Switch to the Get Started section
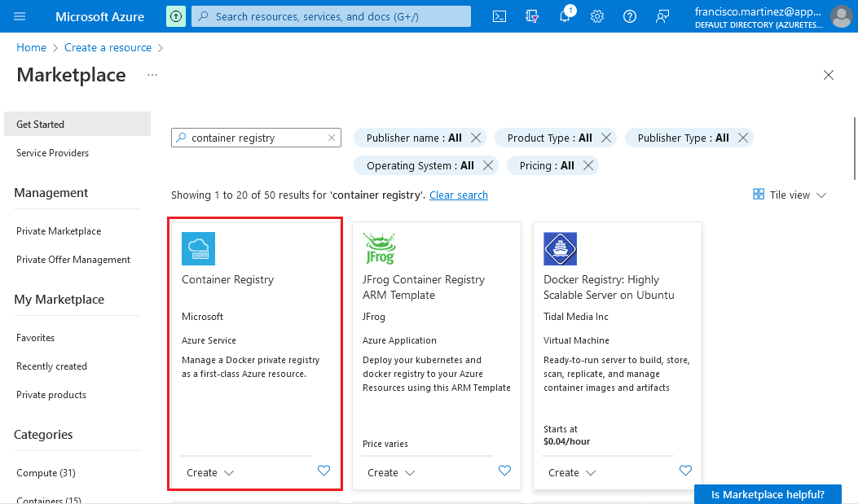This screenshot has width=858, height=504. point(38,124)
